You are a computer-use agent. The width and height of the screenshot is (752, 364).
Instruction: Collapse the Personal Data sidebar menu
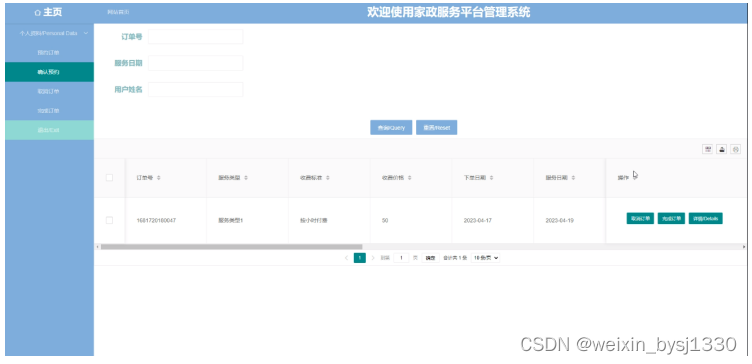(x=49, y=34)
